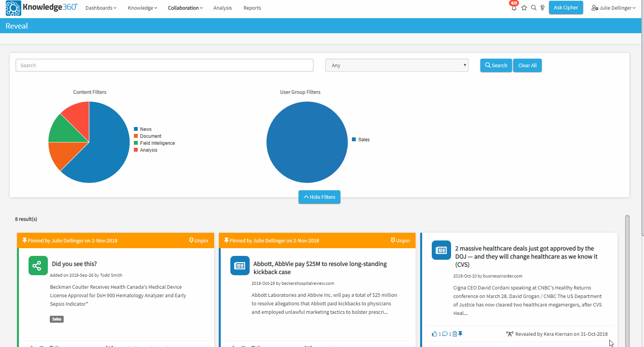Click 'Revealed by Kera Kiernan on 31-Oct-2018' text
Screen dimensions: 644x347
pos(561,334)
